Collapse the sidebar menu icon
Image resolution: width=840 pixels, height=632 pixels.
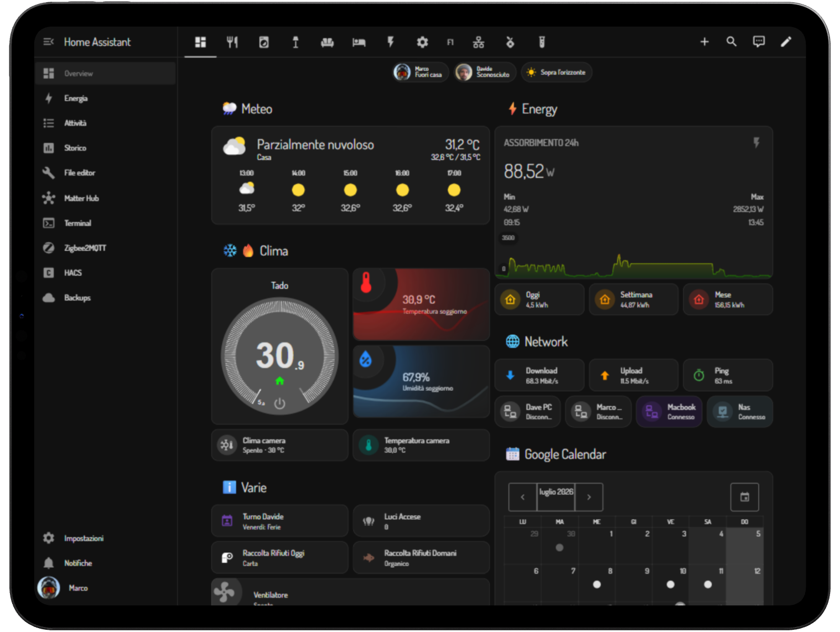point(48,42)
